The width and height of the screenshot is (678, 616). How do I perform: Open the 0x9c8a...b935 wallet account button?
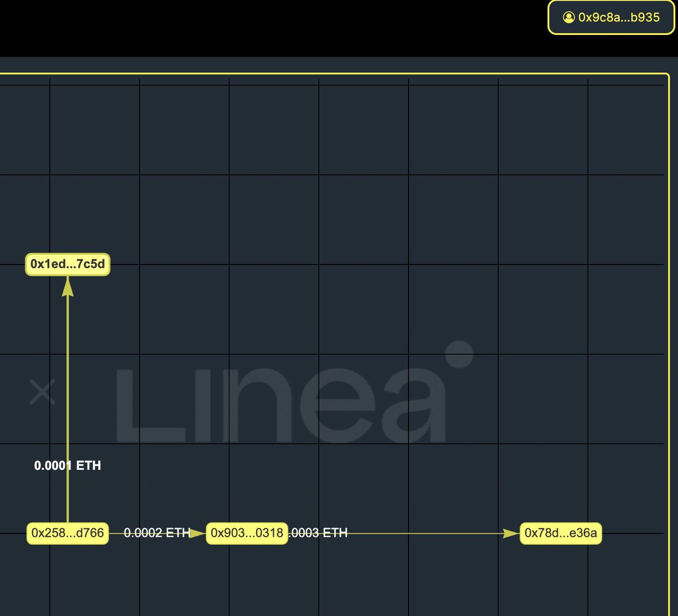pos(611,18)
